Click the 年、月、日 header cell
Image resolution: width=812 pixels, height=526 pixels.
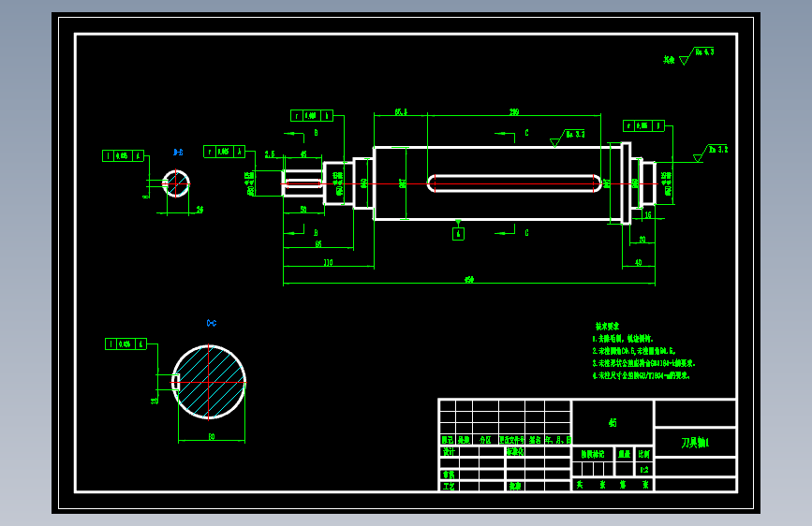click(558, 440)
